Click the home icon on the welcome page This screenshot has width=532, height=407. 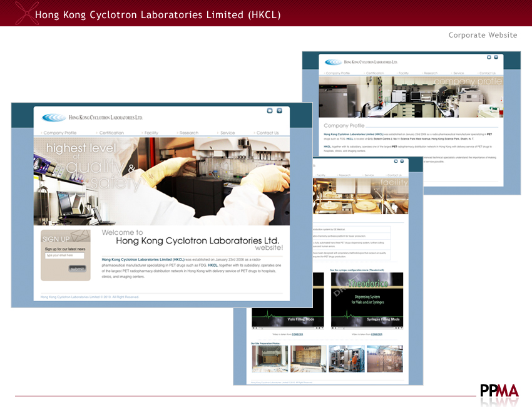(270, 111)
